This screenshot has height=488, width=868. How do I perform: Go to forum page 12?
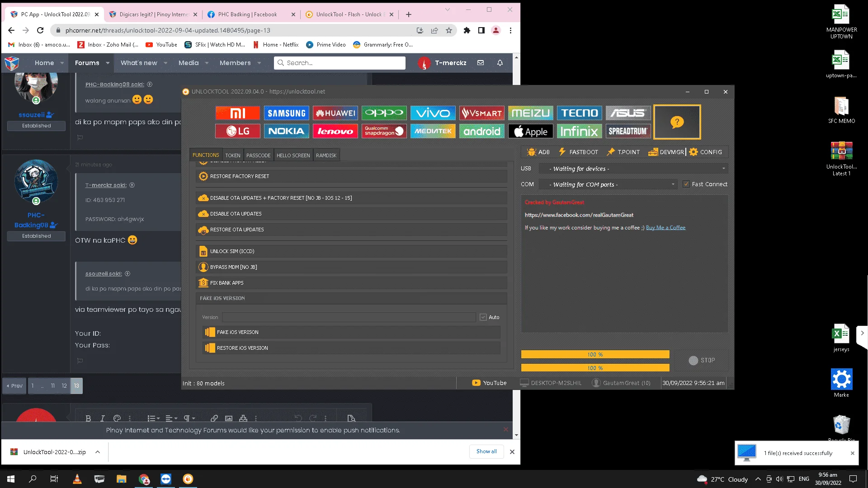pyautogui.click(x=64, y=386)
